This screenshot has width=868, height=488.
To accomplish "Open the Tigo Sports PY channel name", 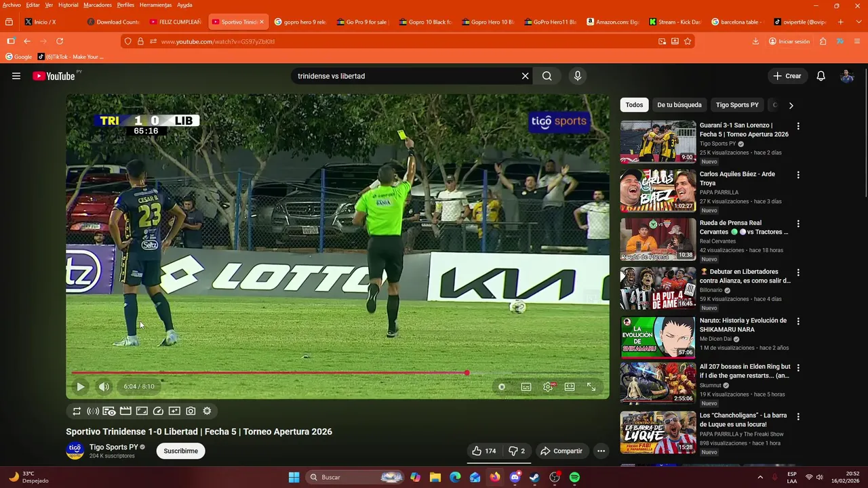I will (x=113, y=447).
